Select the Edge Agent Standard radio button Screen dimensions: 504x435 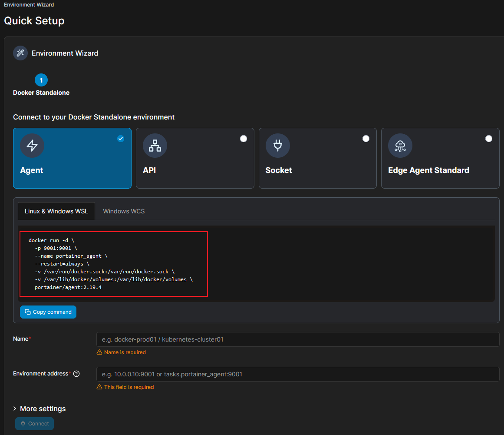pyautogui.click(x=489, y=139)
